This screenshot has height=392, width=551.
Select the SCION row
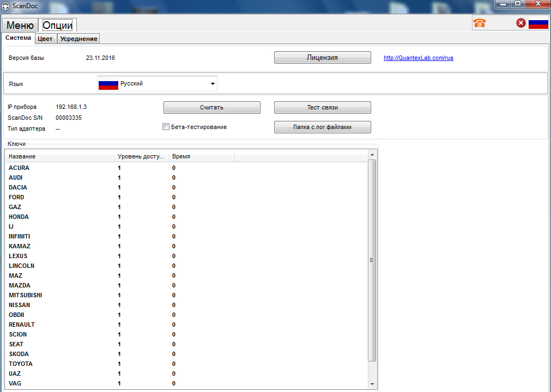(186, 334)
